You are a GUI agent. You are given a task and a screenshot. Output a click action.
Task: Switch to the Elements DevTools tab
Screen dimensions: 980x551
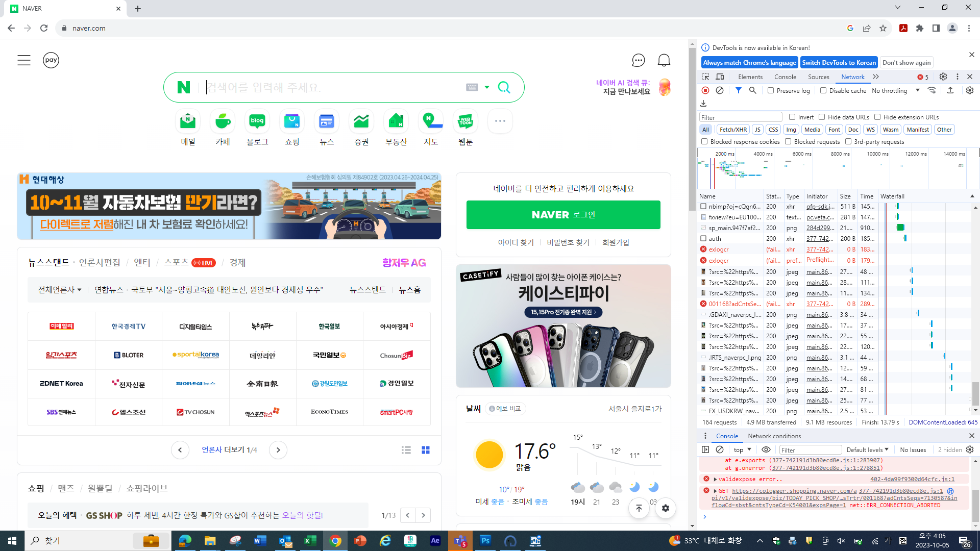[x=750, y=77]
